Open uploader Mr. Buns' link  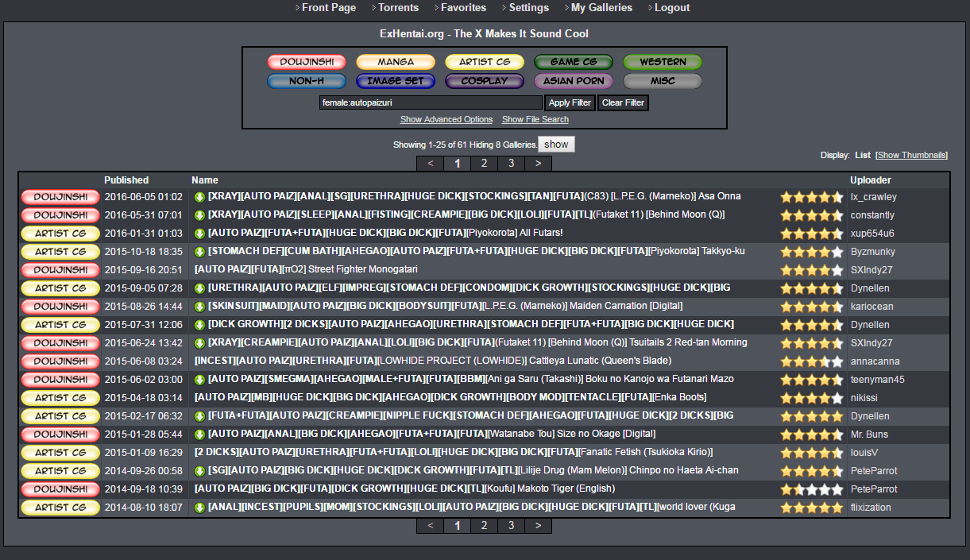click(x=868, y=434)
